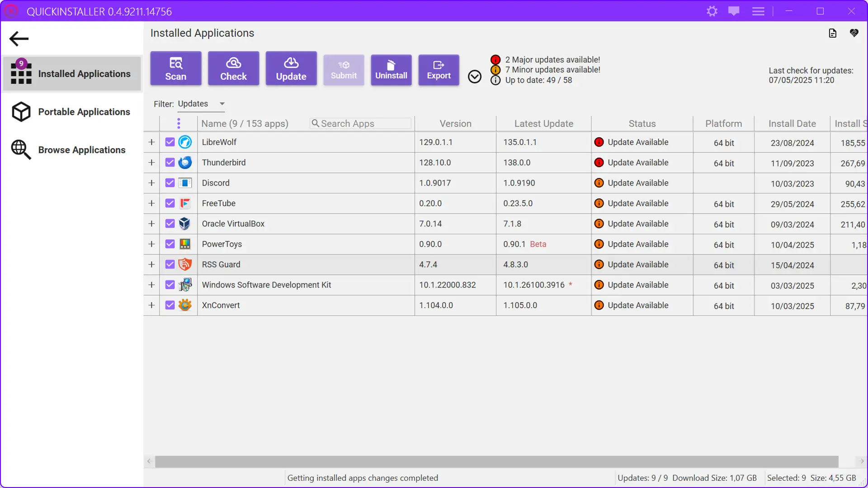Click the Up to date info icon
Image resolution: width=868 pixels, height=488 pixels.
point(495,80)
